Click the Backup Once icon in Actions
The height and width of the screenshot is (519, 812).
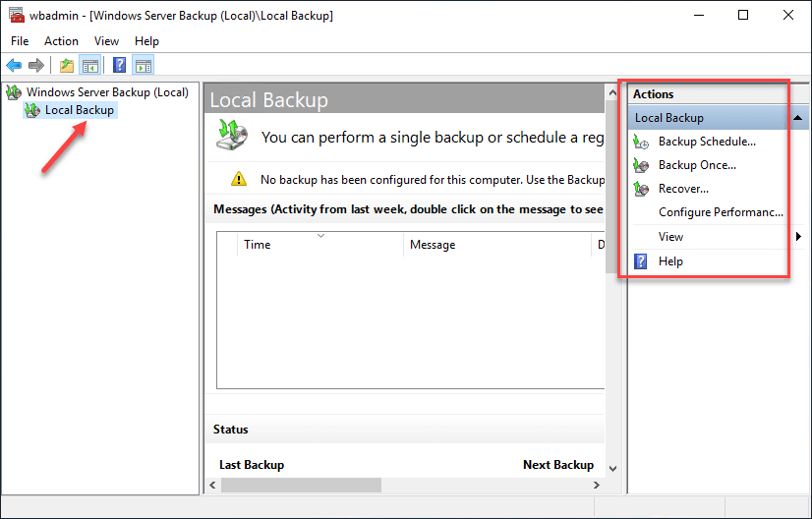[641, 165]
